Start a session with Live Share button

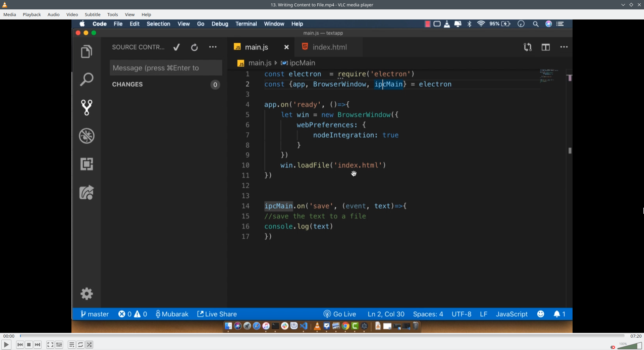click(217, 314)
